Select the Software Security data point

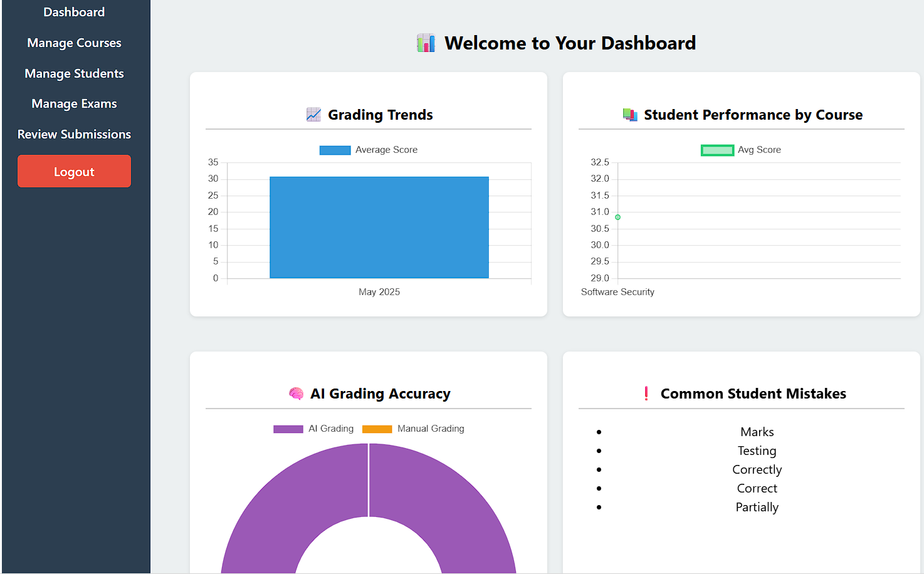point(617,217)
